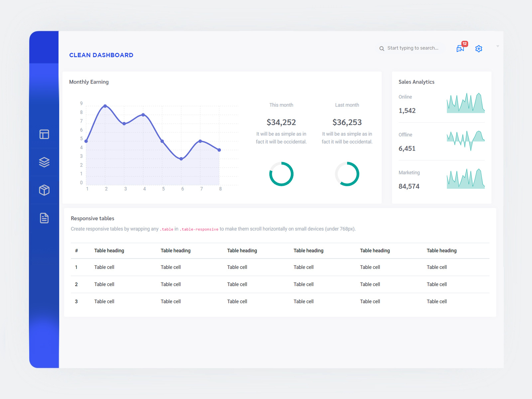Open the settings gear icon
The width and height of the screenshot is (532, 399).
pyautogui.click(x=479, y=49)
